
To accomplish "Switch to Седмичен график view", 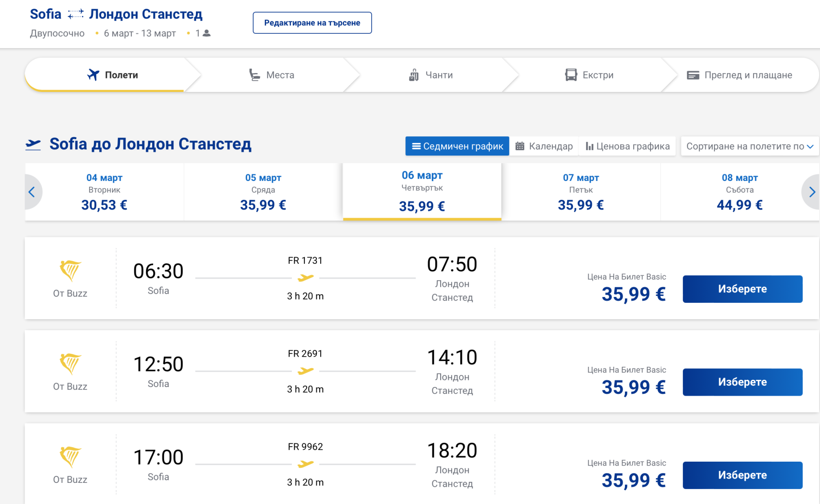I will point(457,146).
